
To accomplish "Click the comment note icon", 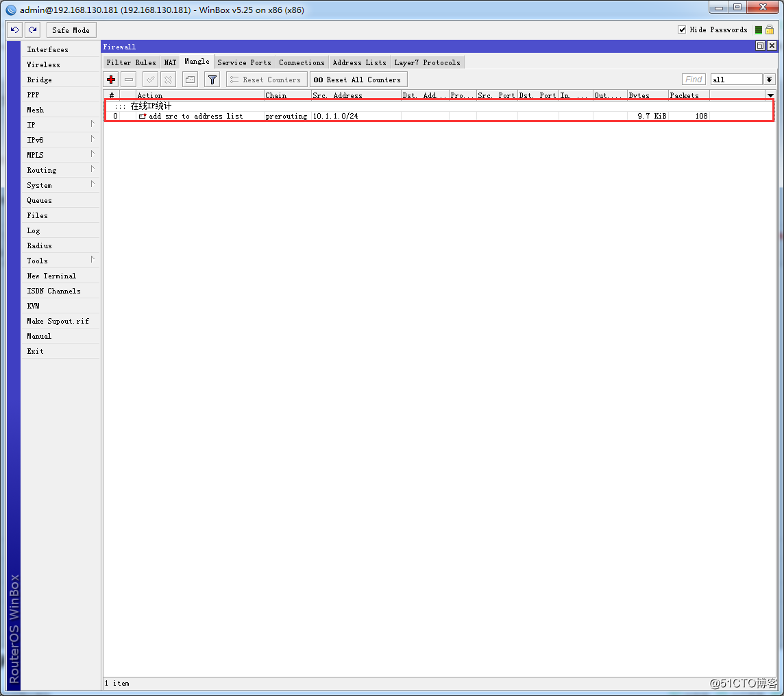I will [190, 80].
